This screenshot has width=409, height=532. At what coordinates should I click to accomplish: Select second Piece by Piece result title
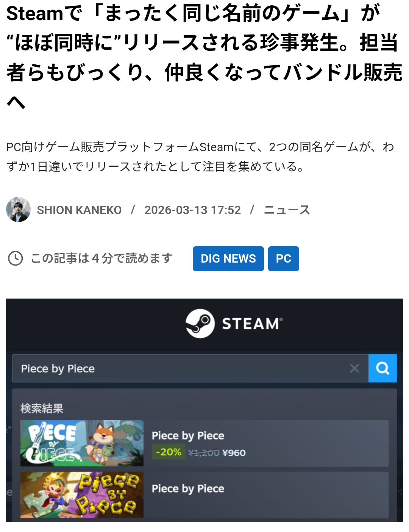click(188, 489)
